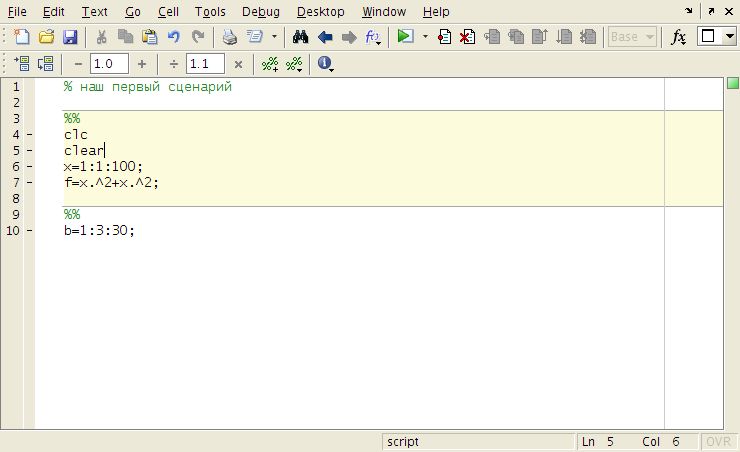Create a new file with the New icon
This screenshot has height=452, width=740.
[21, 36]
